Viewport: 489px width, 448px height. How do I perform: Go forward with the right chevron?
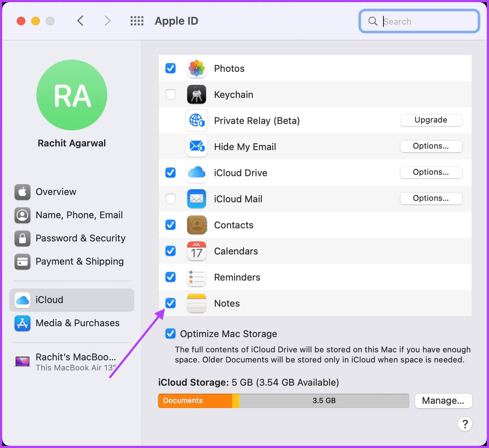tap(107, 21)
